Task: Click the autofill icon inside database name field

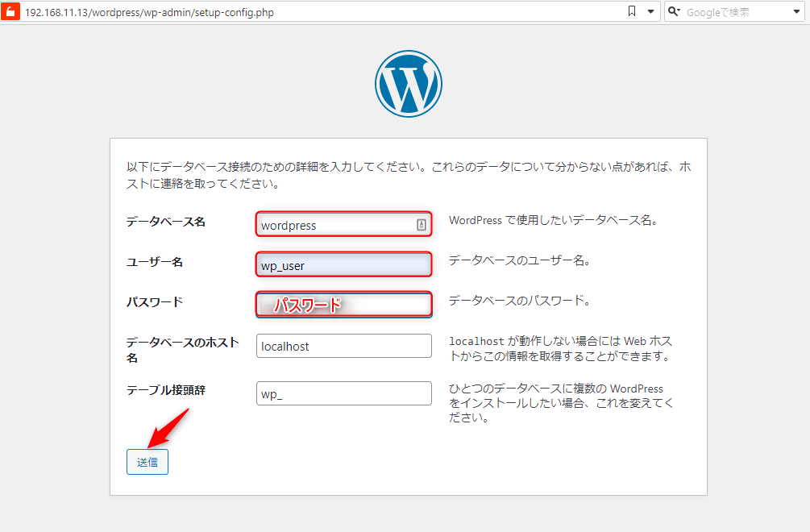Action: point(421,225)
